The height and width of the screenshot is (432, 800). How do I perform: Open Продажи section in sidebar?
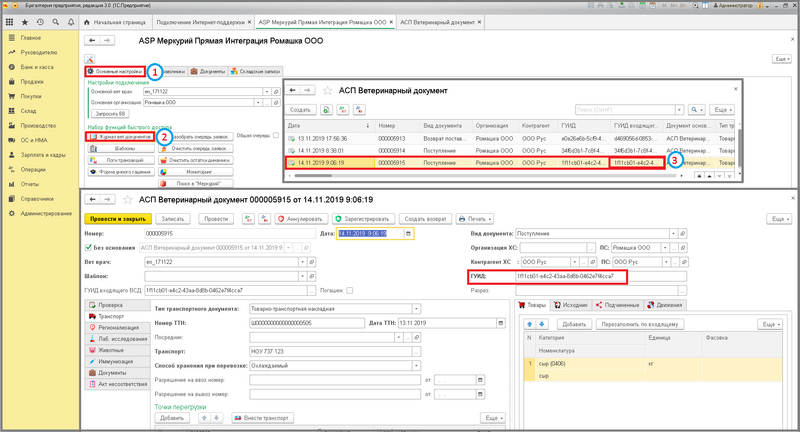click(x=32, y=82)
